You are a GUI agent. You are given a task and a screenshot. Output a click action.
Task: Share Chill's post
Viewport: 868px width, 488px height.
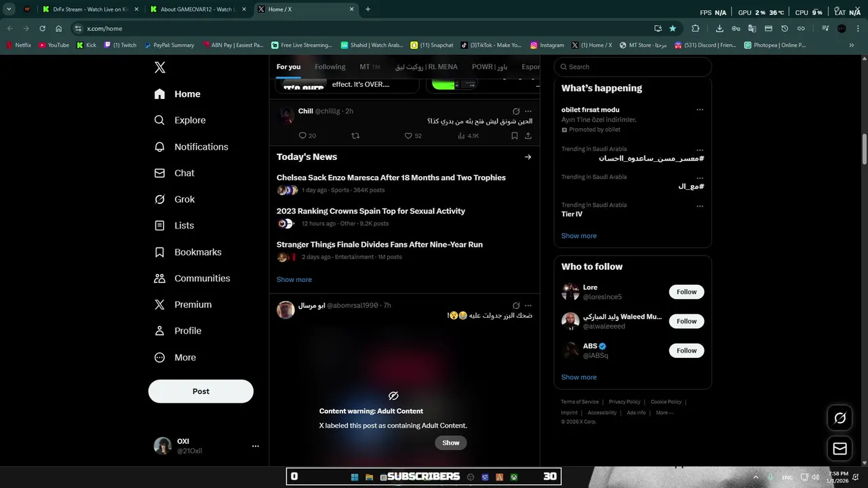coord(528,136)
